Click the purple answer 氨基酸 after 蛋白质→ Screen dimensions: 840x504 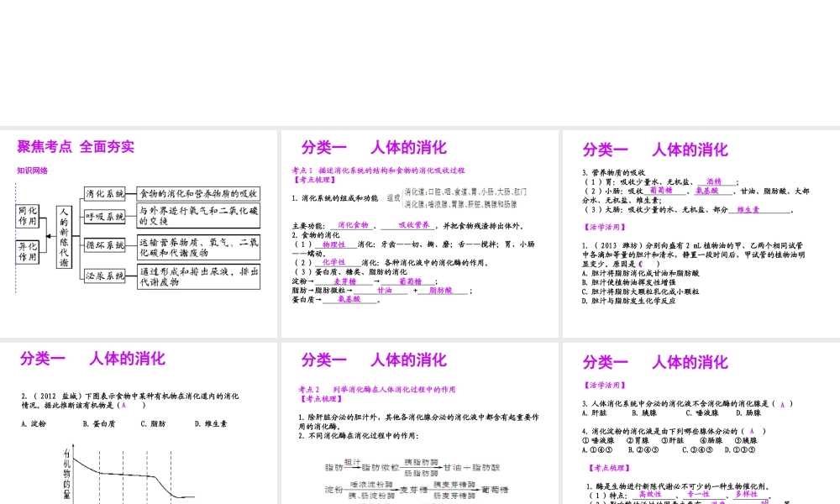click(349, 299)
